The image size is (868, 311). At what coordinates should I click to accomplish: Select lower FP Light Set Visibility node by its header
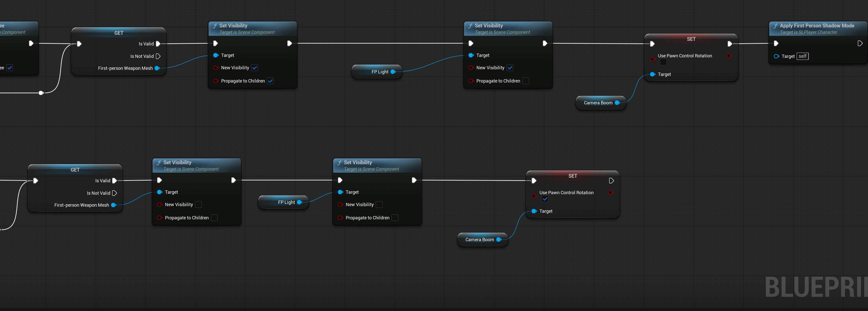(x=377, y=166)
